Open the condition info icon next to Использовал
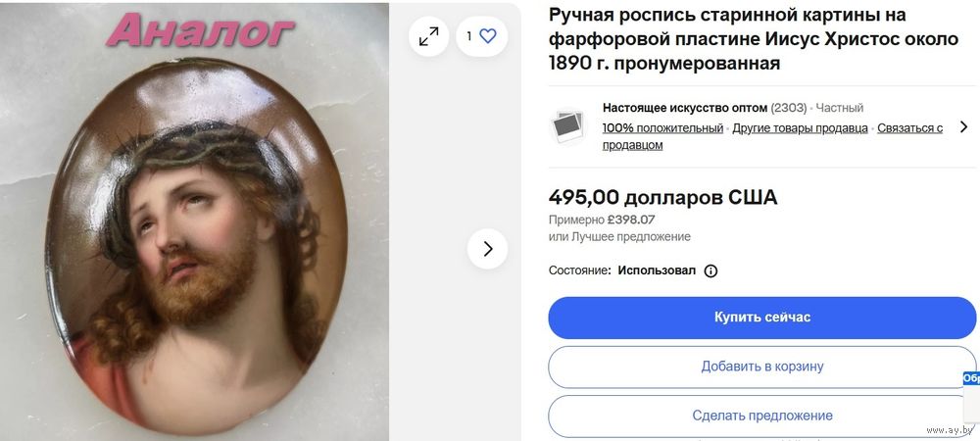This screenshot has width=980, height=441. [x=710, y=271]
